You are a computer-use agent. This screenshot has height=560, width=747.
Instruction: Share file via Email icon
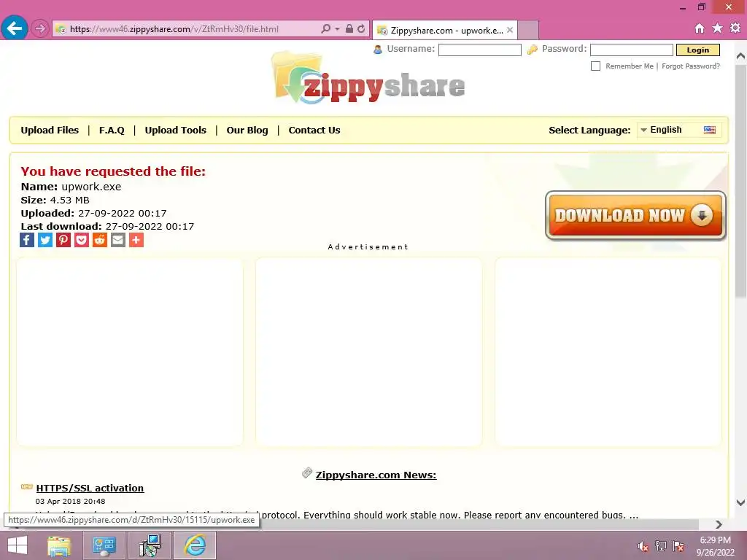click(117, 240)
